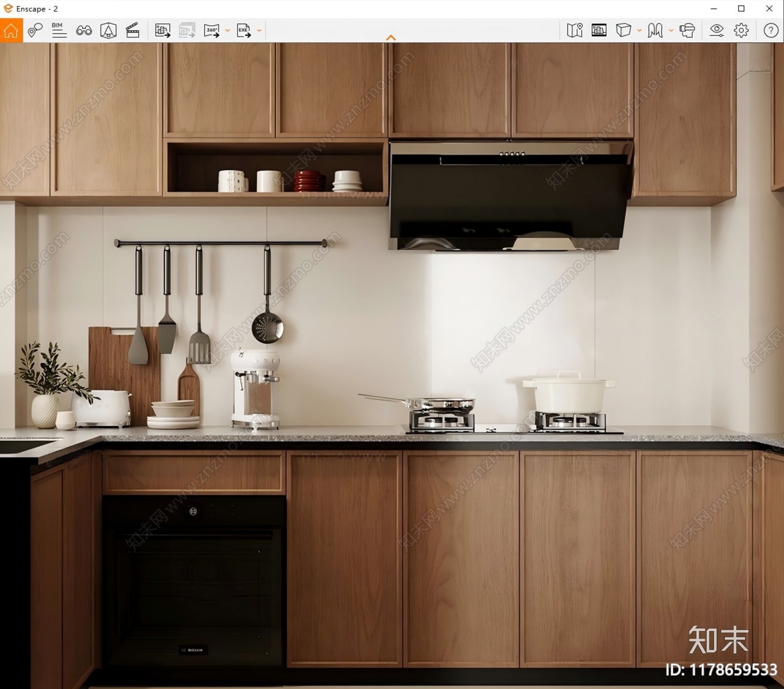Screen dimensions: 784x689
Task: Open the Help question mark icon
Action: point(771,30)
